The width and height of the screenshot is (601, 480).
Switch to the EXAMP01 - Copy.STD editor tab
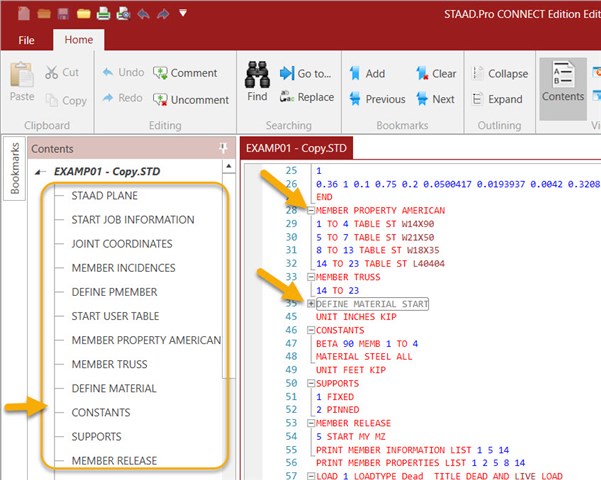tap(297, 148)
